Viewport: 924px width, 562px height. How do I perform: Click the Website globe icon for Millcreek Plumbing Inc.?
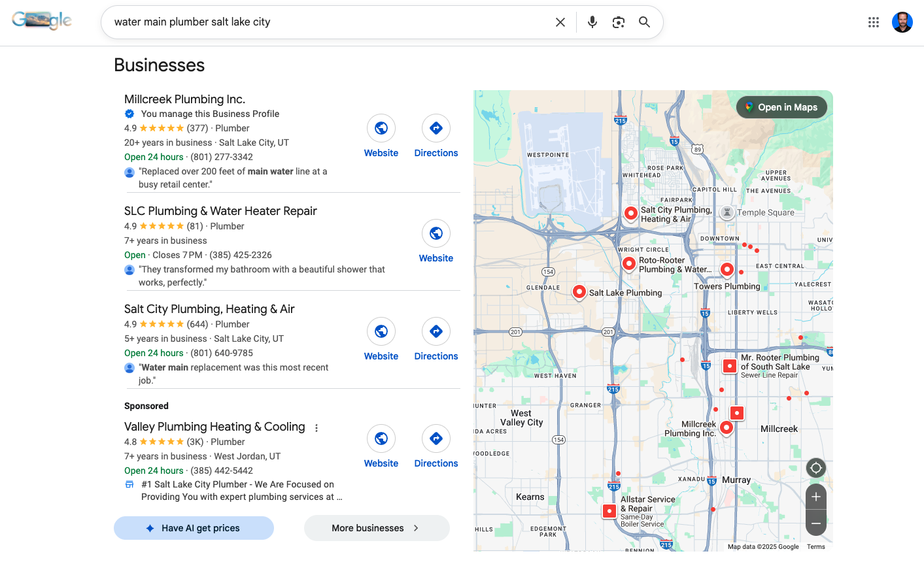tap(381, 128)
